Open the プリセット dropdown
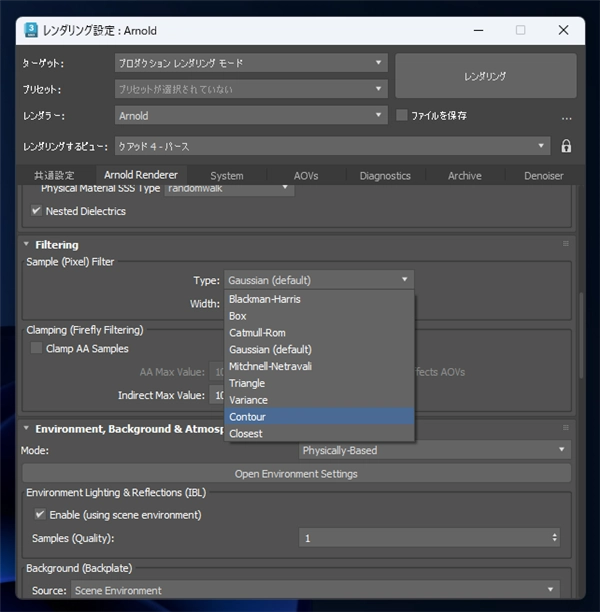Viewport: 600px width, 612px height. click(251, 89)
